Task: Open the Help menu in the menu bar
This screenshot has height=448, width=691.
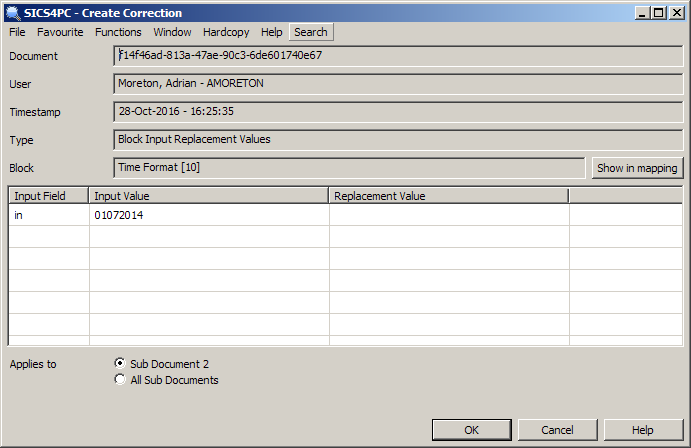Action: tap(272, 32)
